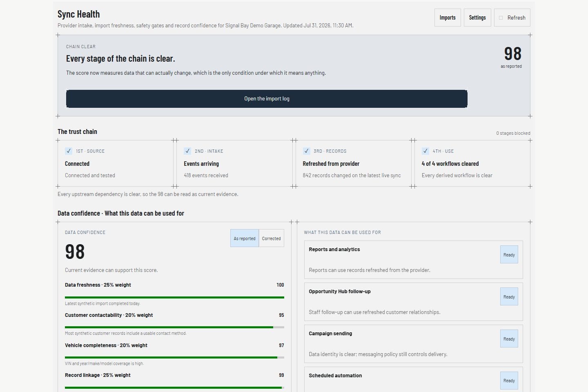The image size is (588, 392).
Task: Click the Customer contactability progress bar
Action: tap(174, 327)
